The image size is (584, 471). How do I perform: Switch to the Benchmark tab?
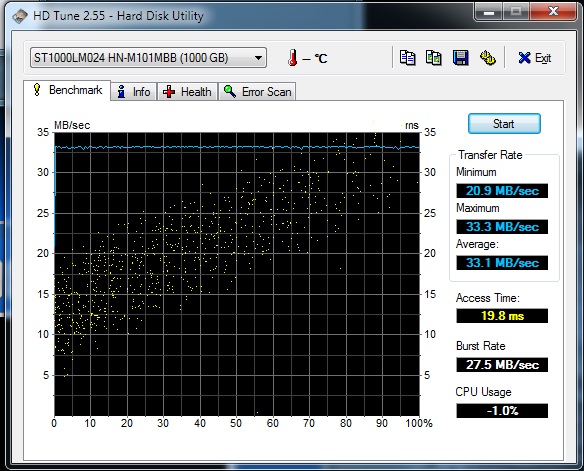tap(67, 90)
